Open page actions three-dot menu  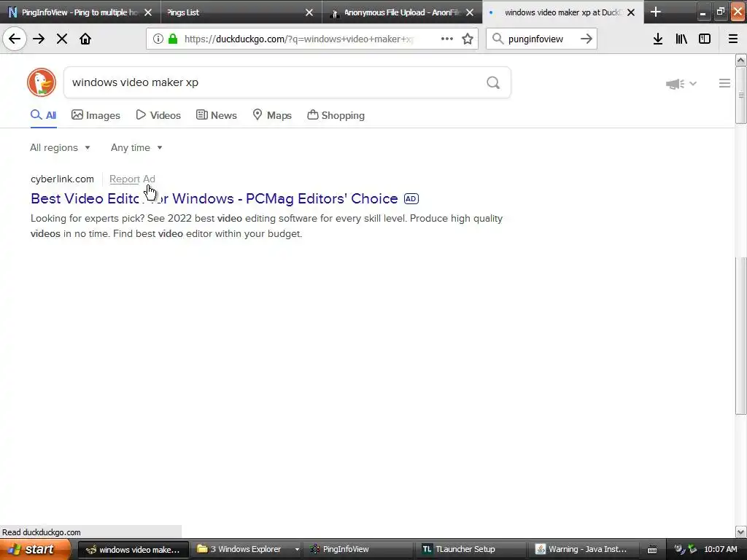coord(447,39)
